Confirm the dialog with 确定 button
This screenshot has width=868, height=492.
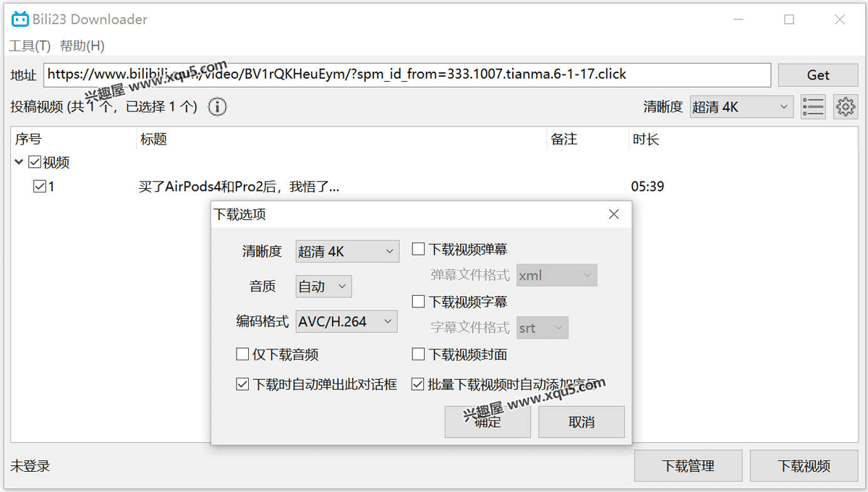tap(488, 422)
